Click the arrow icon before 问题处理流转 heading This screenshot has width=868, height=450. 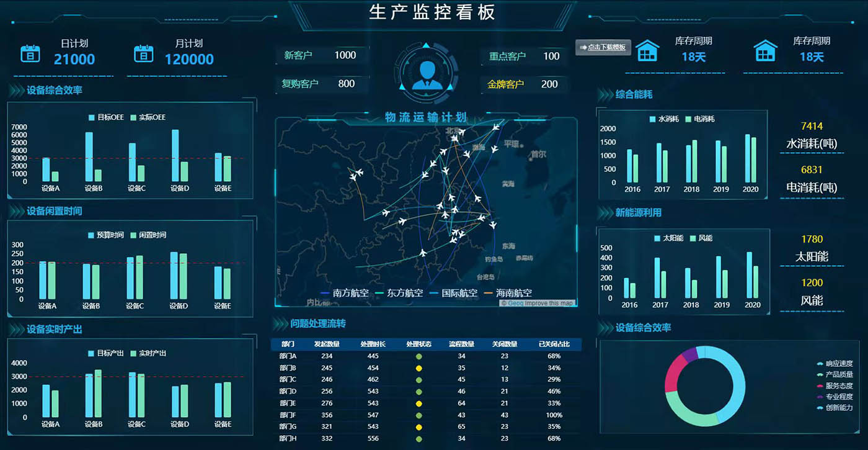(x=280, y=323)
